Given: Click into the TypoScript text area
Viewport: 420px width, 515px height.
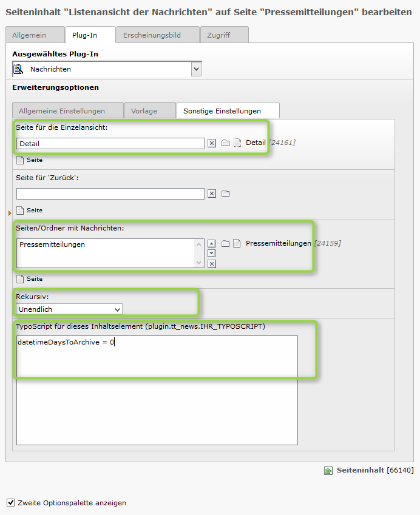Looking at the screenshot, I should [x=157, y=390].
